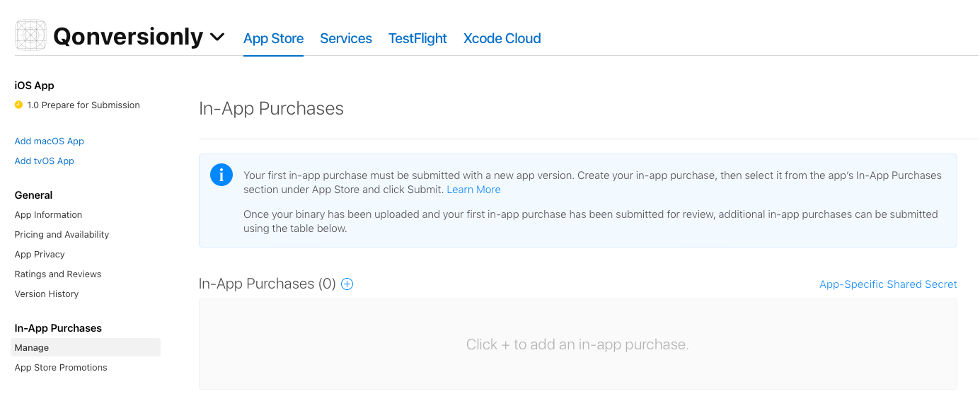The width and height of the screenshot is (980, 418).
Task: Open App Information in sidebar
Action: [x=48, y=215]
